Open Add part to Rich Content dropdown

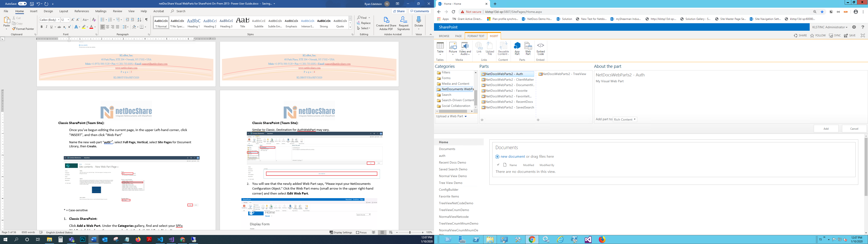coord(625,119)
